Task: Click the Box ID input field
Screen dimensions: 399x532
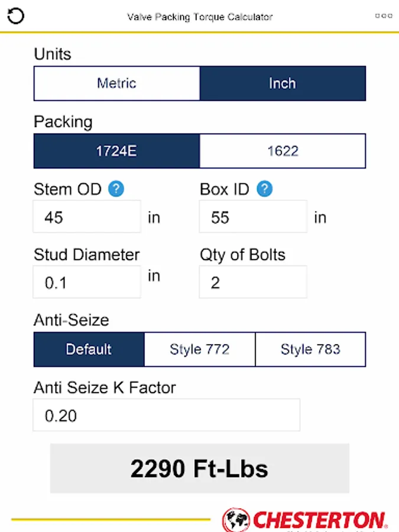Action: click(253, 217)
